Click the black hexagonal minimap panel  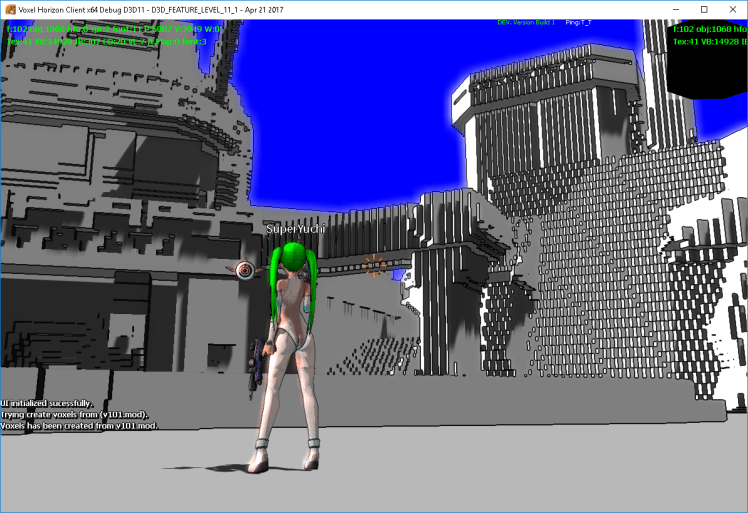pos(707,59)
